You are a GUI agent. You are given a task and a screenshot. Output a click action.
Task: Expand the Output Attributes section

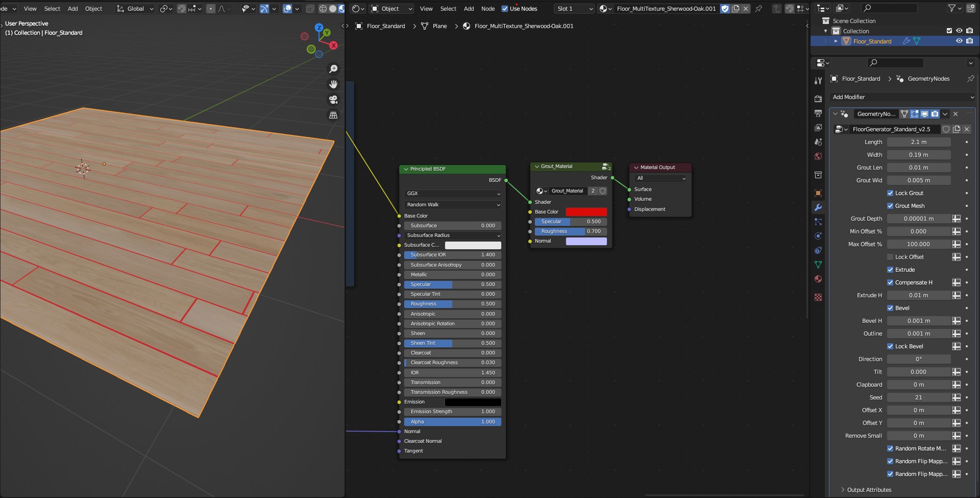pos(869,490)
